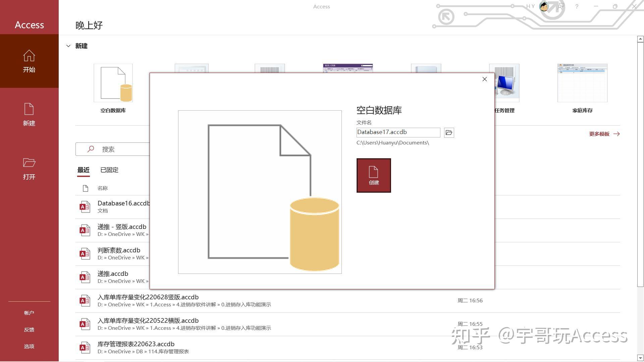Screen dimensions: 644x362
Task: Open 递推 - 竖版.accdb file icon
Action: [x=85, y=230]
